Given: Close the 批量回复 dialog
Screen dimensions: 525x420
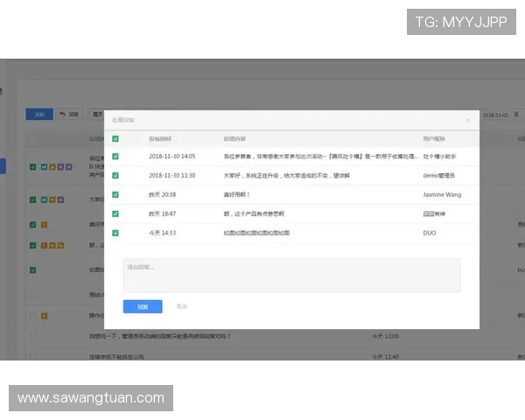Looking at the screenshot, I should pos(468,120).
